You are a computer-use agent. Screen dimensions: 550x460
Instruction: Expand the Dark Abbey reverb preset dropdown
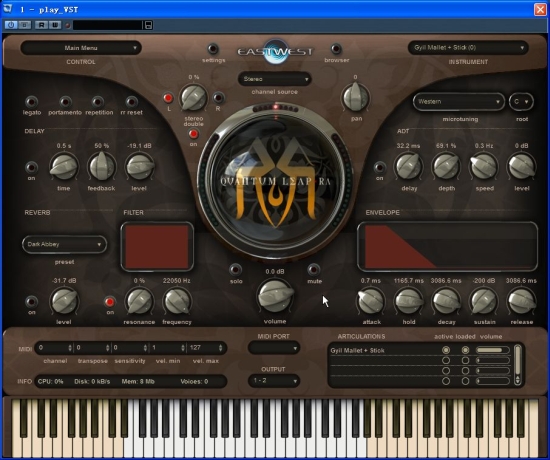pyautogui.click(x=64, y=244)
